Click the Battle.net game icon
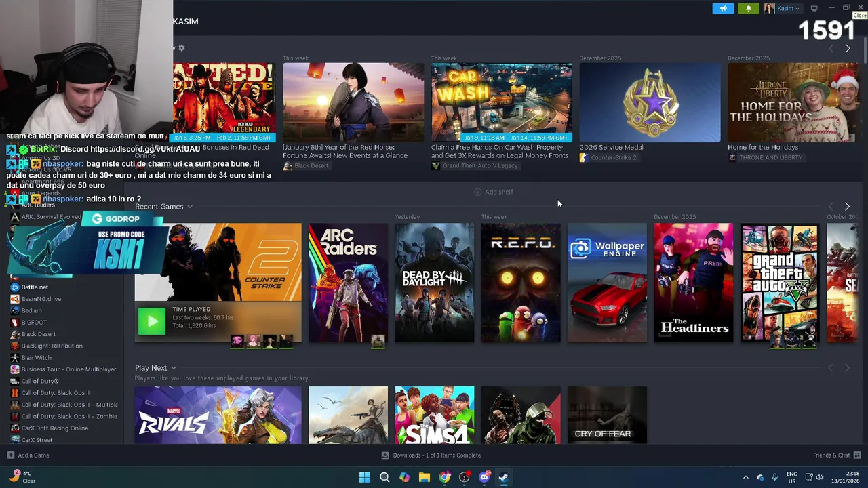This screenshot has height=488, width=868. 15,287
